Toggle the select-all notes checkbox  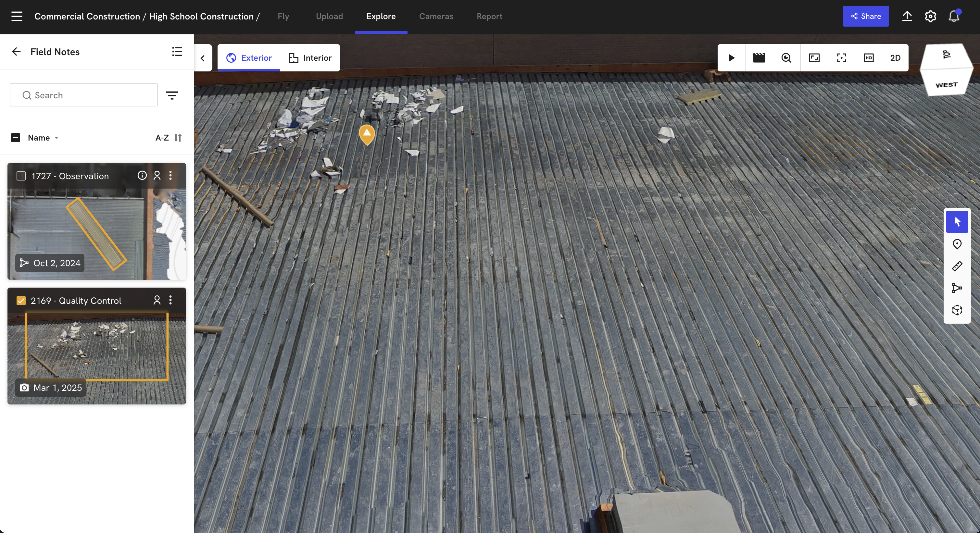click(x=16, y=138)
